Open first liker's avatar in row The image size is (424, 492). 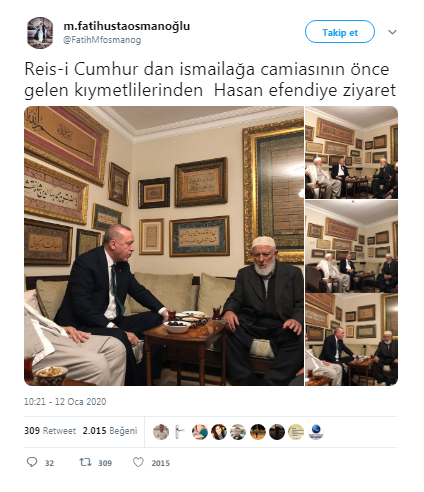(x=161, y=432)
